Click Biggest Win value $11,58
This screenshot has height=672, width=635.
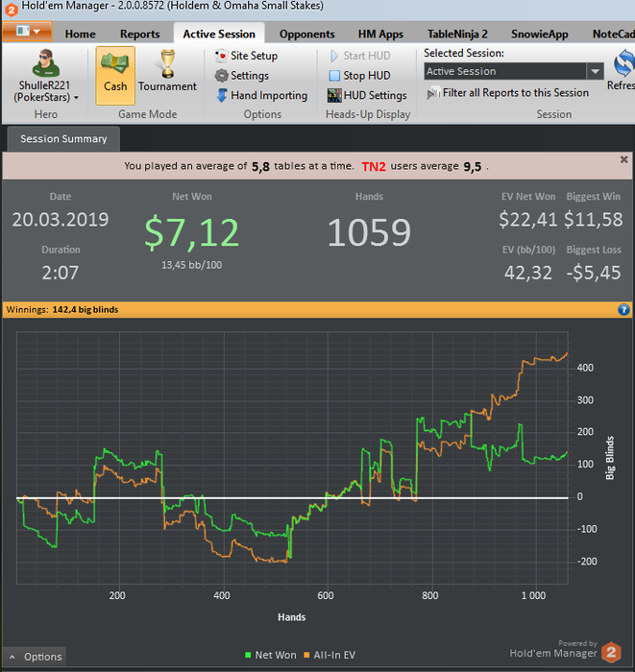tap(594, 220)
